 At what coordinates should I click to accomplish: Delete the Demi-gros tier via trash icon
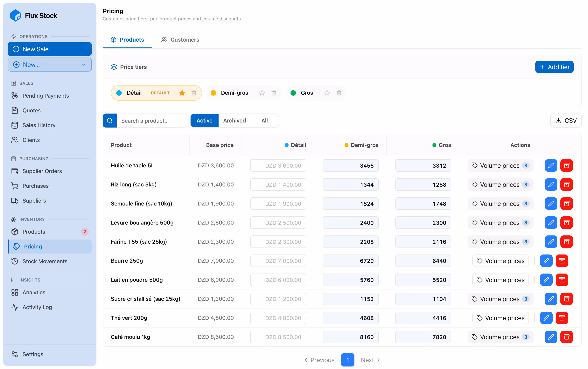pos(274,93)
